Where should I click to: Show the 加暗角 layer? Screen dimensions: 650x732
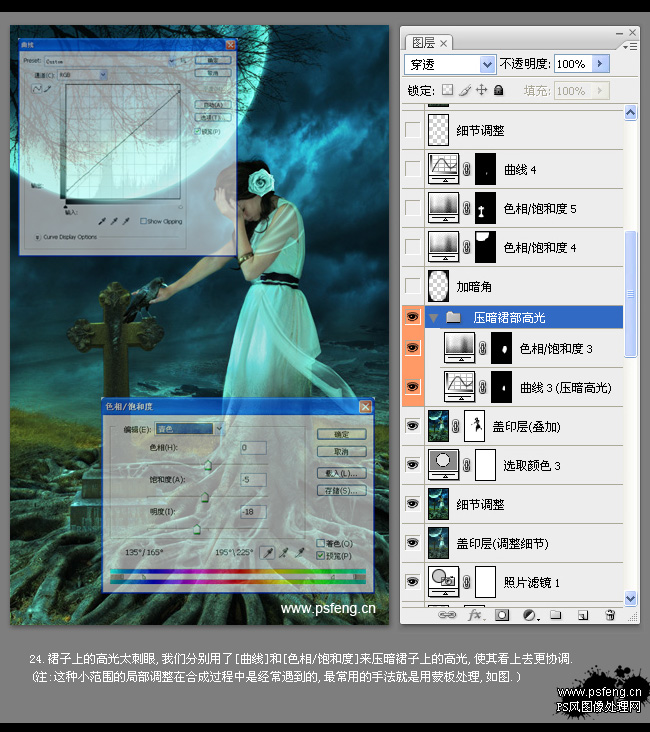(x=412, y=286)
